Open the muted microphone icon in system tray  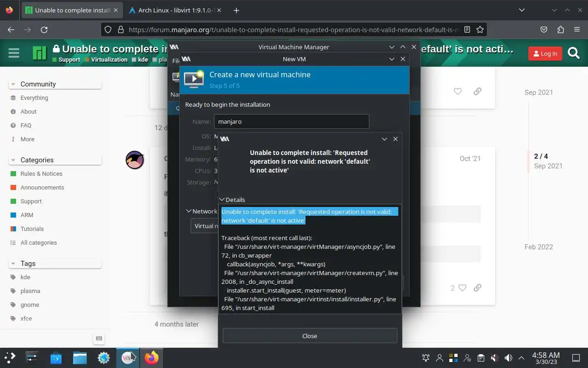[494, 358]
